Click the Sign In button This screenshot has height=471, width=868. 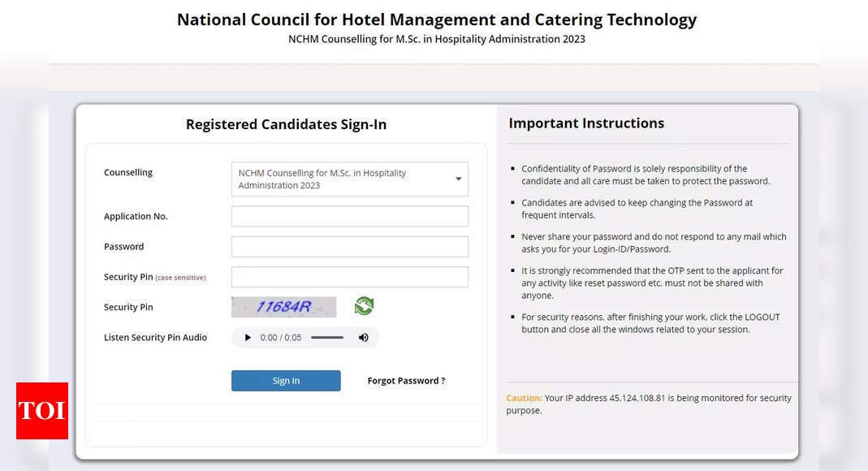tap(286, 381)
